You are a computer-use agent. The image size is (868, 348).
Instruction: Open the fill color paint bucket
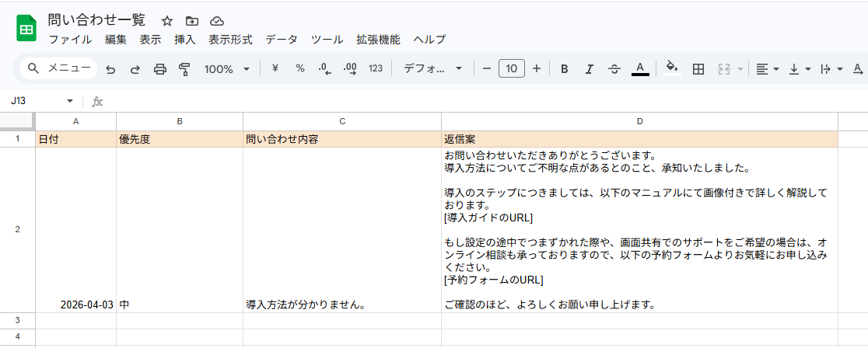[x=672, y=68]
